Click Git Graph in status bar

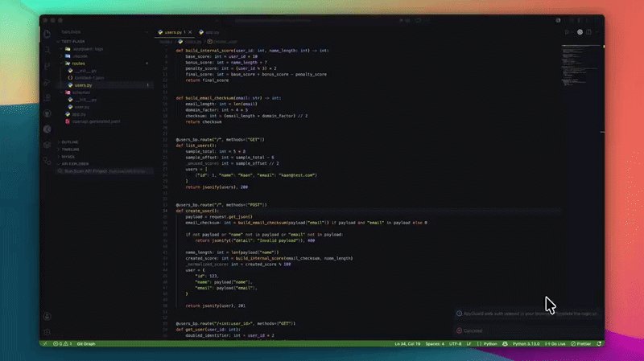[x=86, y=344]
